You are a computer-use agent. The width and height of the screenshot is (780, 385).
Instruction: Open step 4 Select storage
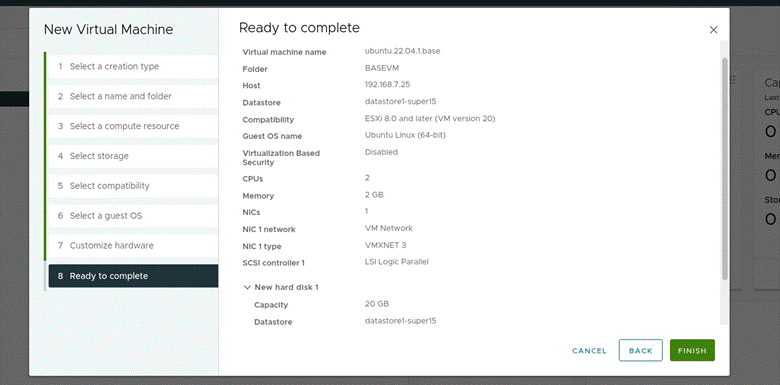point(133,156)
